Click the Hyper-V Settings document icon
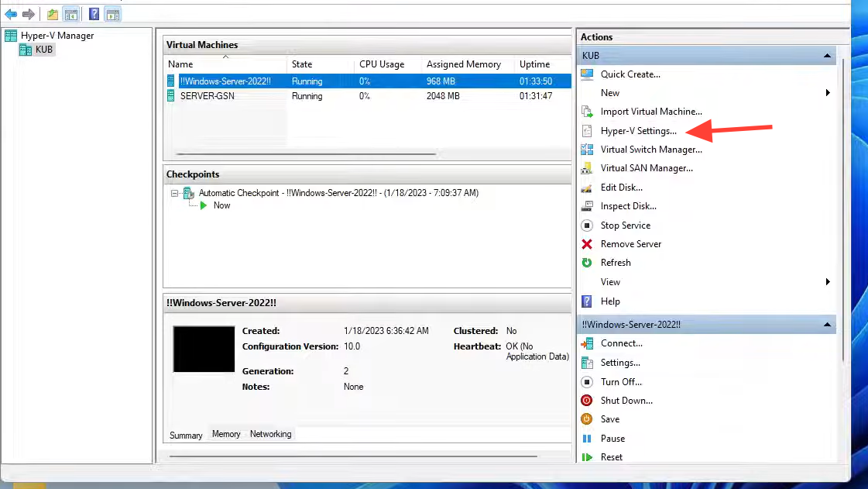 (x=587, y=131)
